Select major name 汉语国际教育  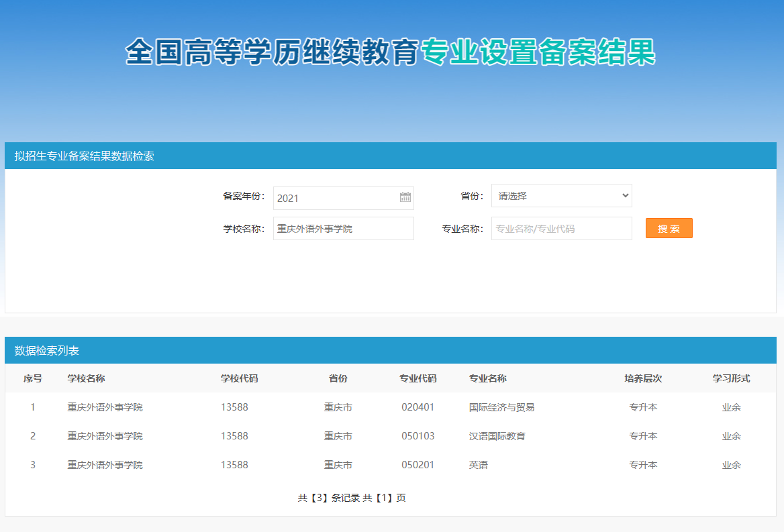[497, 436]
